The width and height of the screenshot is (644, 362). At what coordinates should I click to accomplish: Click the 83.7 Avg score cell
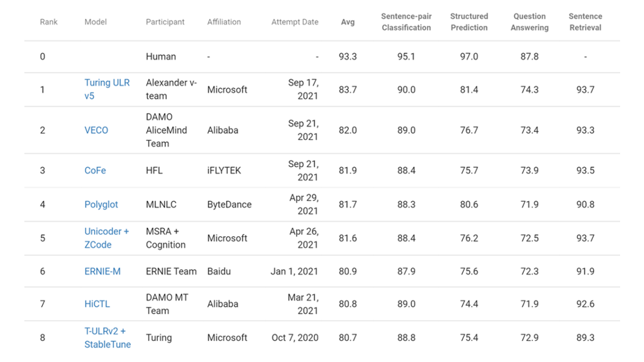[348, 90]
